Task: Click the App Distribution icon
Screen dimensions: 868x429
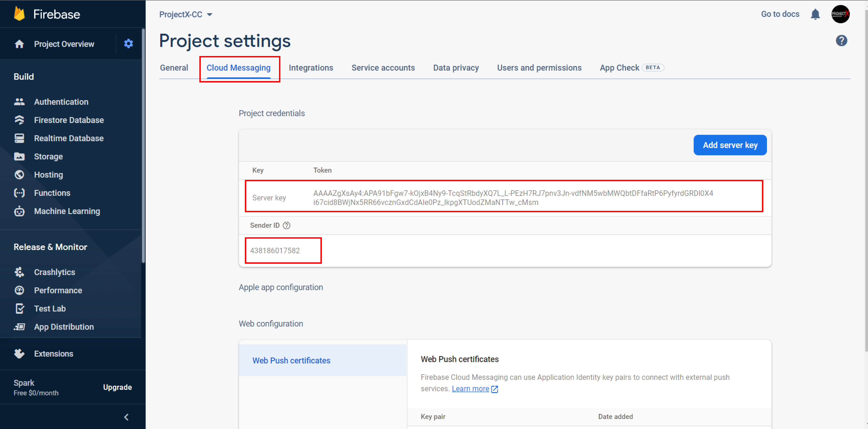Action: point(19,327)
